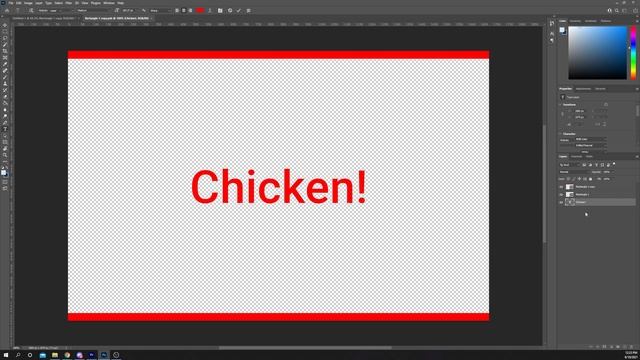This screenshot has width=640, height=360.
Task: Toggle layer filtering switch on or off
Action: (614, 164)
